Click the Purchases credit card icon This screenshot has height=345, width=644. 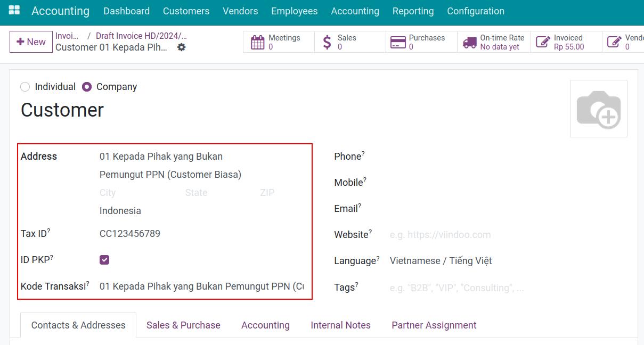pyautogui.click(x=398, y=42)
